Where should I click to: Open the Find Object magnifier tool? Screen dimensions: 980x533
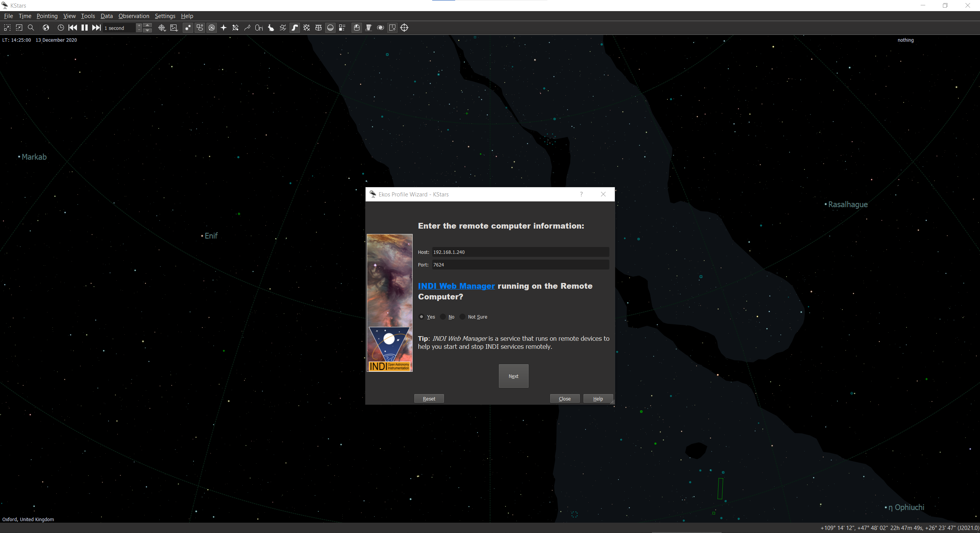(31, 28)
